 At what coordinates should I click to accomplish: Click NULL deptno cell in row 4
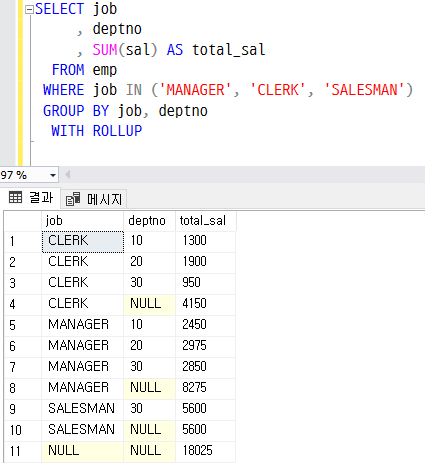click(x=149, y=304)
